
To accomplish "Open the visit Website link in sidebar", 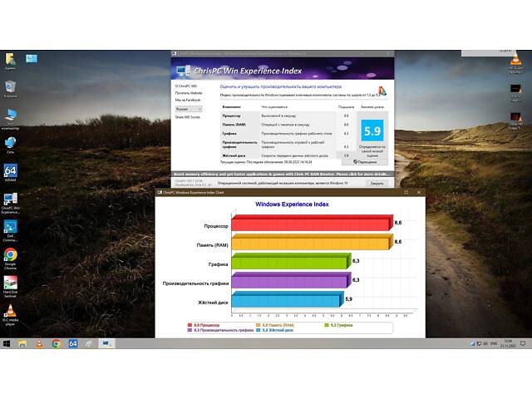I will click(x=189, y=93).
